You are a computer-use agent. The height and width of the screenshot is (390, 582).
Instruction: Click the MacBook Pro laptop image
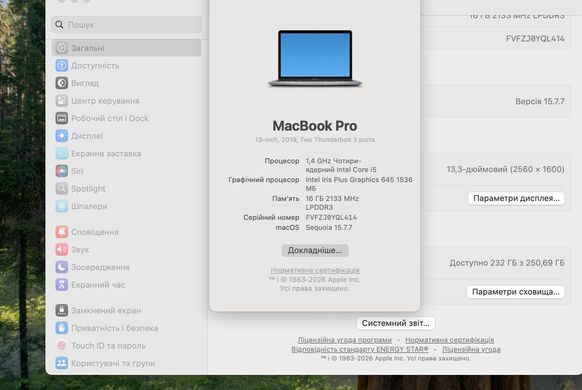[x=315, y=58]
